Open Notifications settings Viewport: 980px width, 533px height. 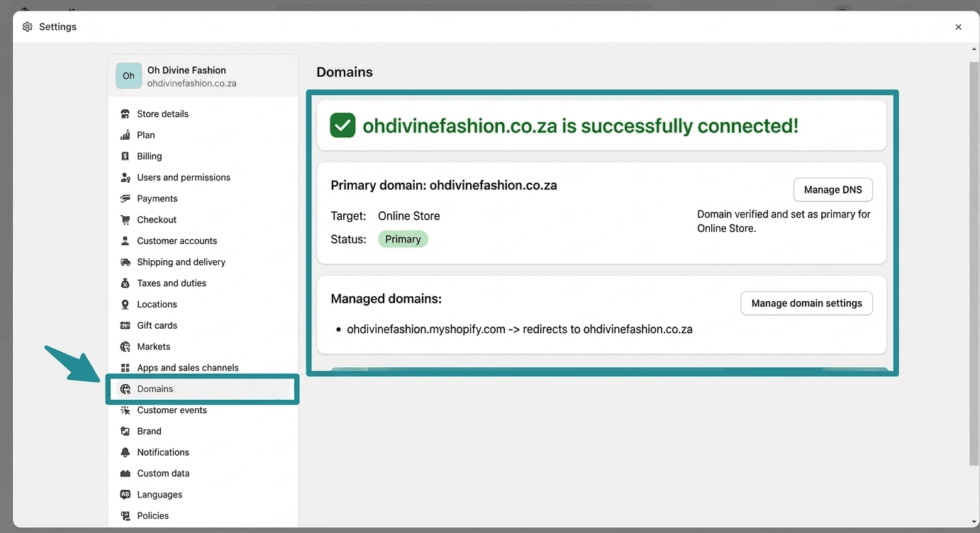click(x=203, y=452)
